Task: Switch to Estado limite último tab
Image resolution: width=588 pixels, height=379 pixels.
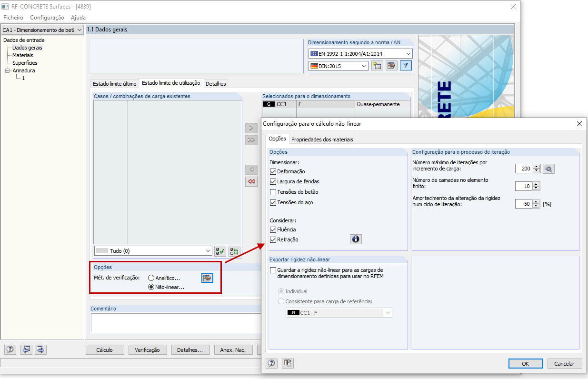Action: click(115, 83)
